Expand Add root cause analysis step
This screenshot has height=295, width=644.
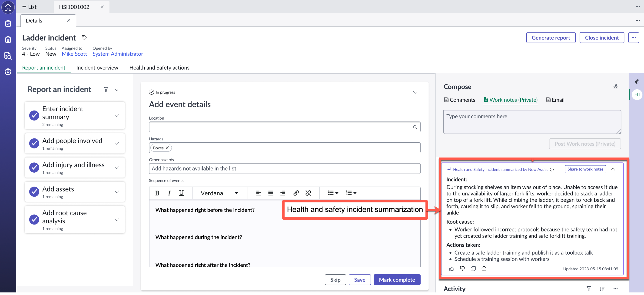117,220
